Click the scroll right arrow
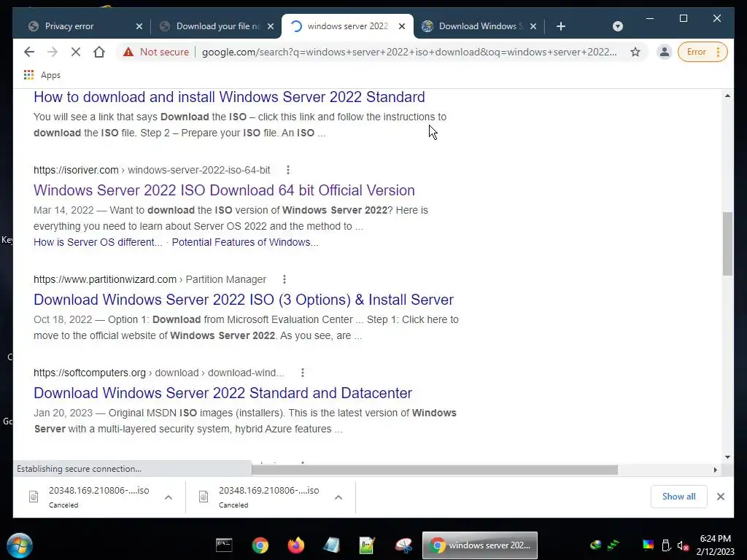 (x=715, y=470)
